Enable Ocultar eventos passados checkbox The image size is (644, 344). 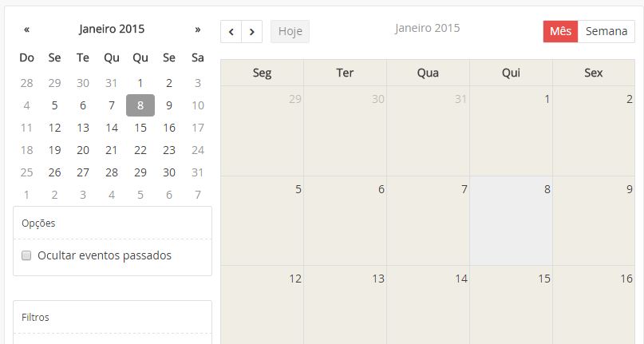point(26,255)
